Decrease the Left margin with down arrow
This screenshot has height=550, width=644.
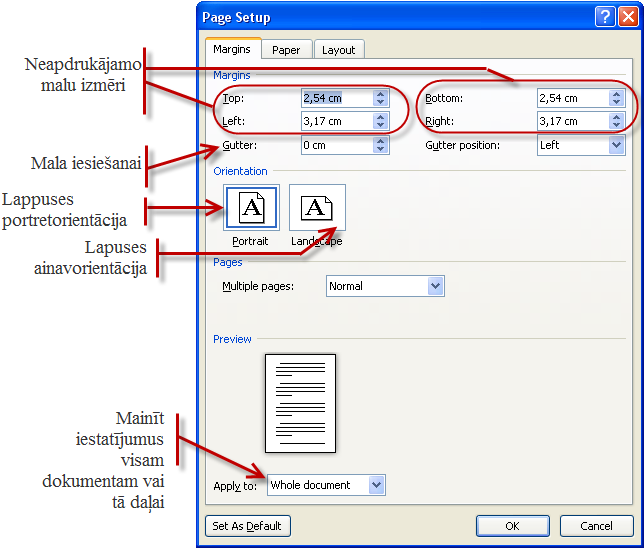[380, 126]
